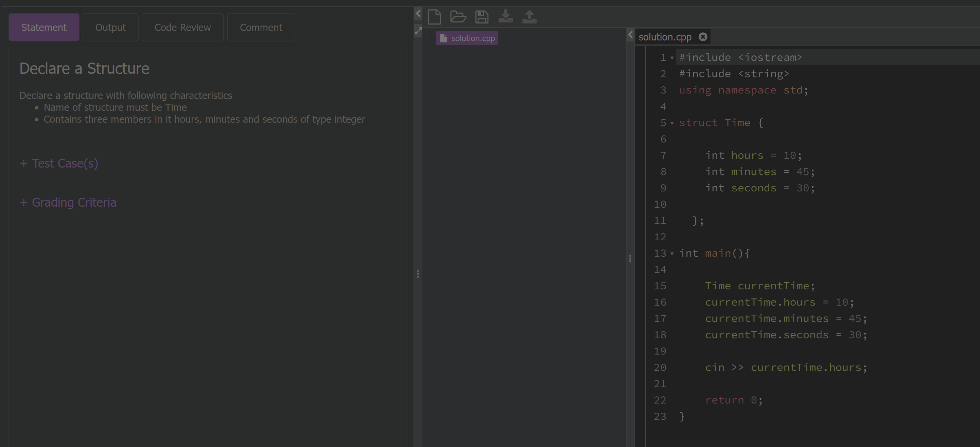Open the Comment tab

click(x=261, y=27)
